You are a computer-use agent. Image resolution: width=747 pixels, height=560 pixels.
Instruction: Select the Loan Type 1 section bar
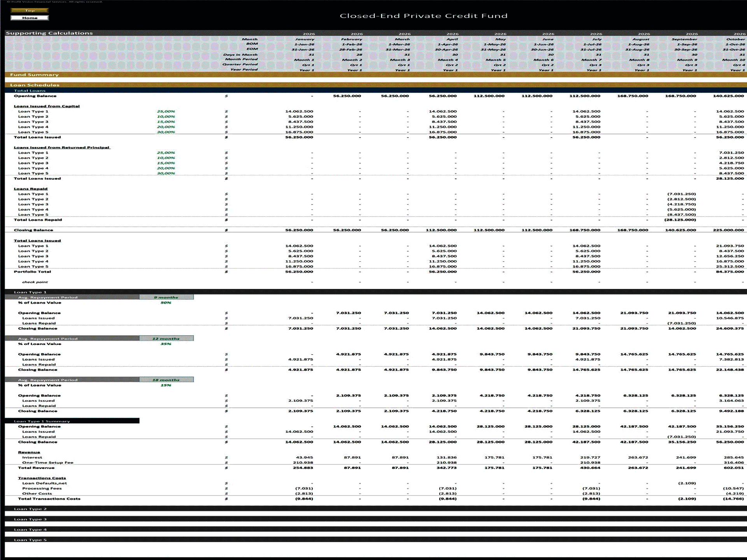click(30, 291)
